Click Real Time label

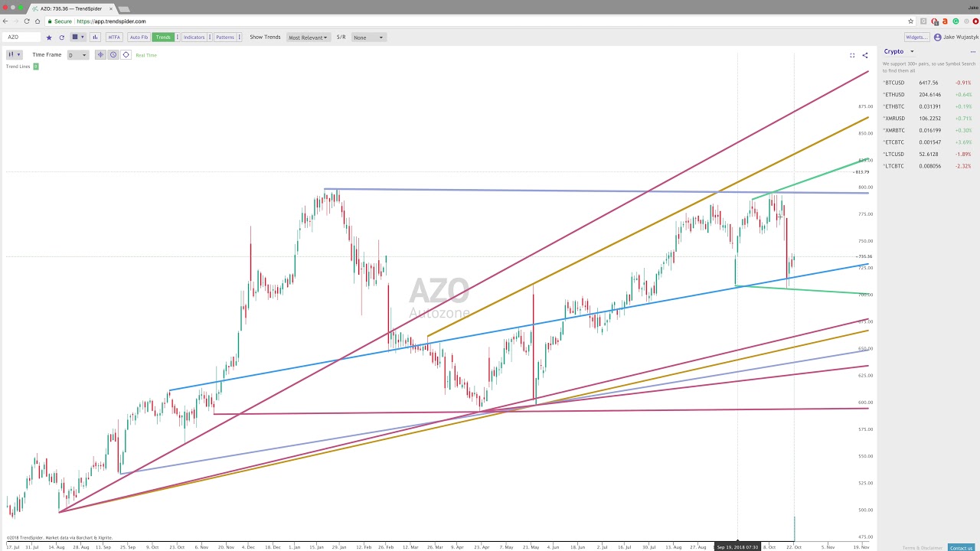(146, 55)
